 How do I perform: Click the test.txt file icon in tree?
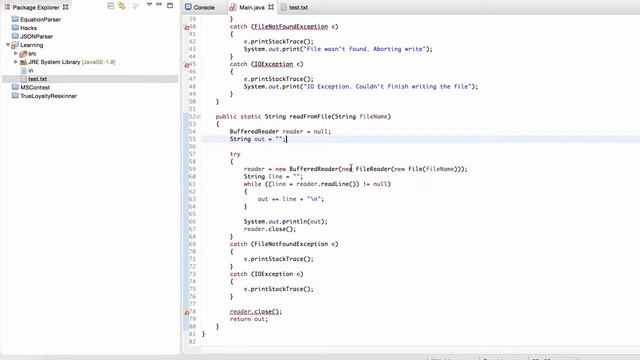(x=24, y=79)
